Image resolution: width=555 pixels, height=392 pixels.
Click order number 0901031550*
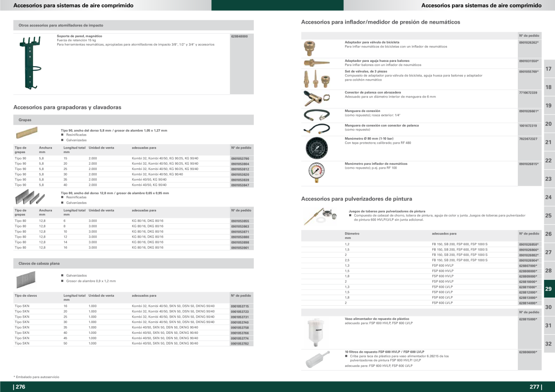point(529,61)
